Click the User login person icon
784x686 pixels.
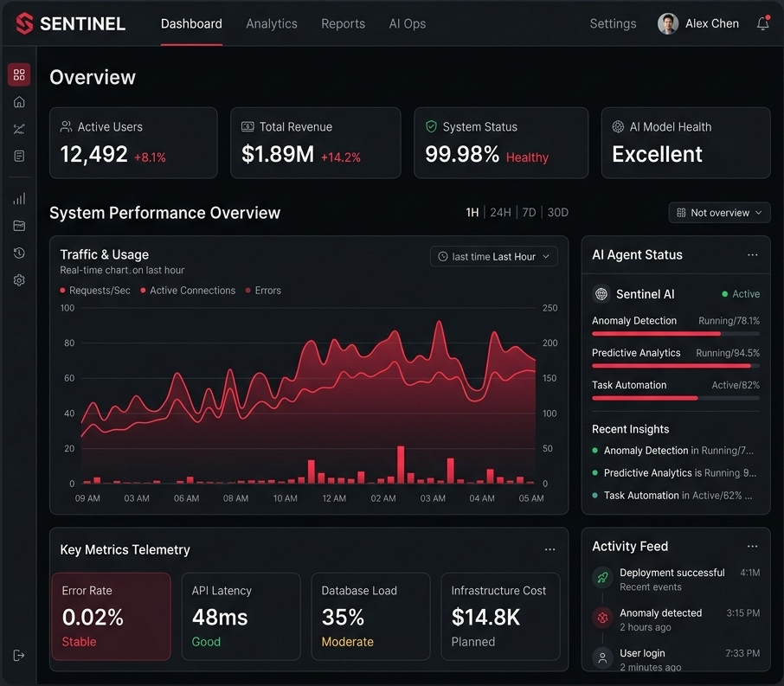pyautogui.click(x=602, y=658)
